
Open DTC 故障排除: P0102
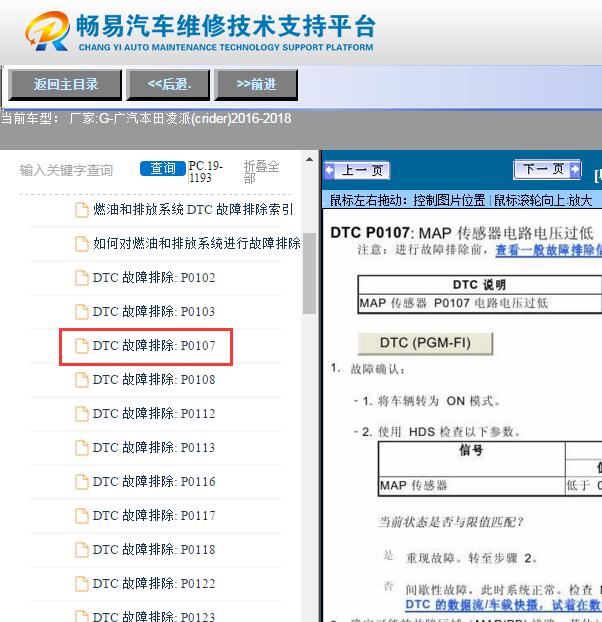(x=154, y=278)
